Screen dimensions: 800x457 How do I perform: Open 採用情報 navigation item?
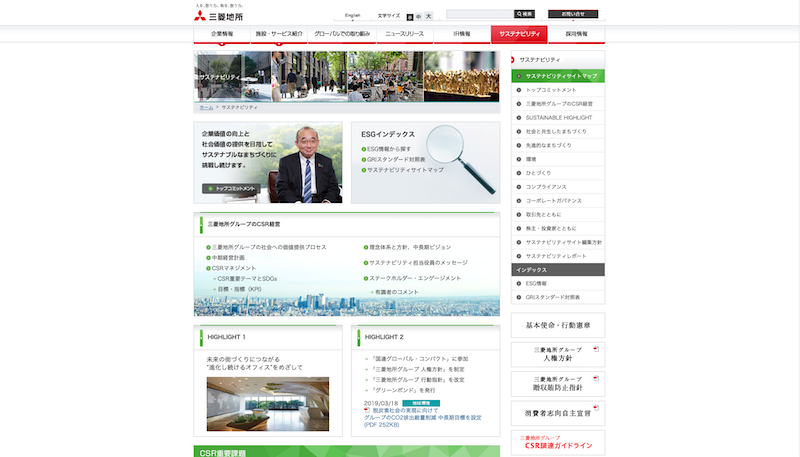coord(577,34)
